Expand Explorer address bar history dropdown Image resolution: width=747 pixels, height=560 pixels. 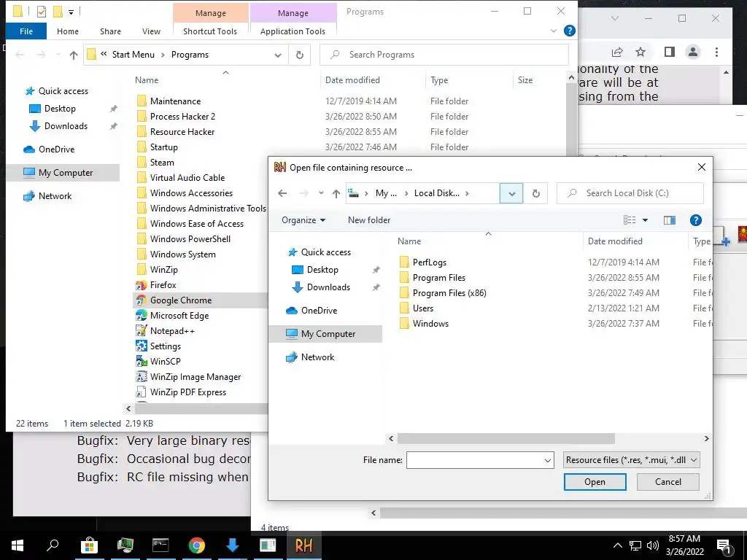(x=278, y=55)
